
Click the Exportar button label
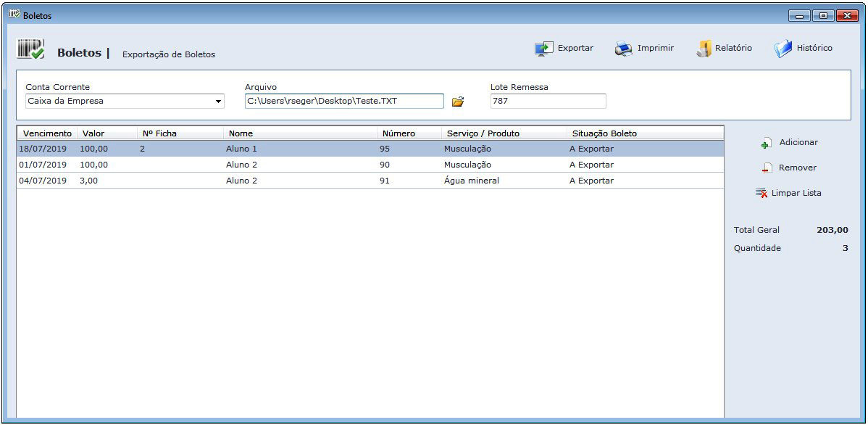(x=575, y=48)
